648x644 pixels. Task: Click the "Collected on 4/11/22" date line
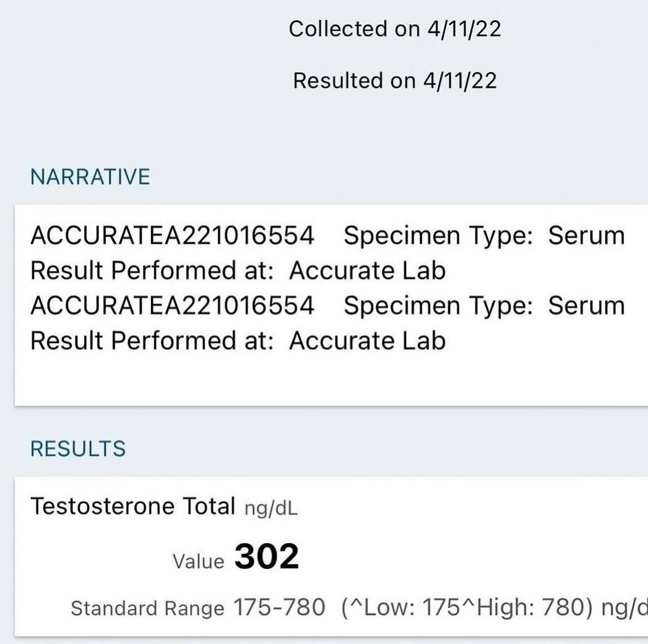tap(395, 29)
